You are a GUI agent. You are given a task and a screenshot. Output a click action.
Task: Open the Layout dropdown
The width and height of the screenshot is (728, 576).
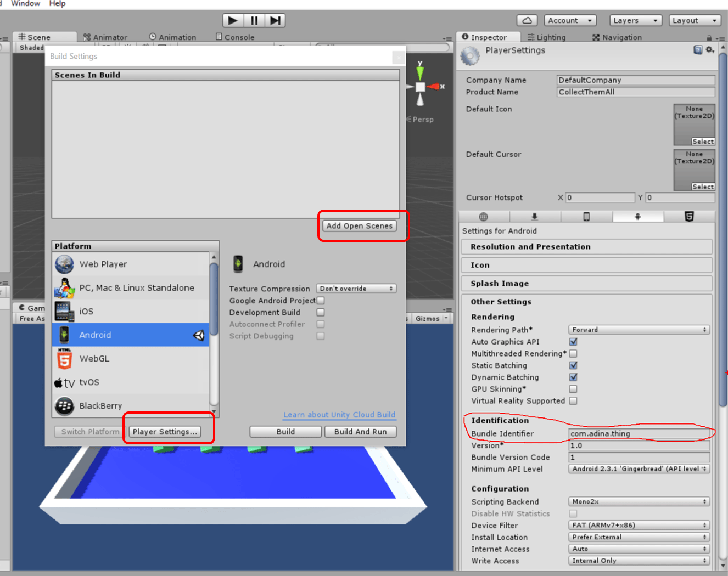pos(695,20)
